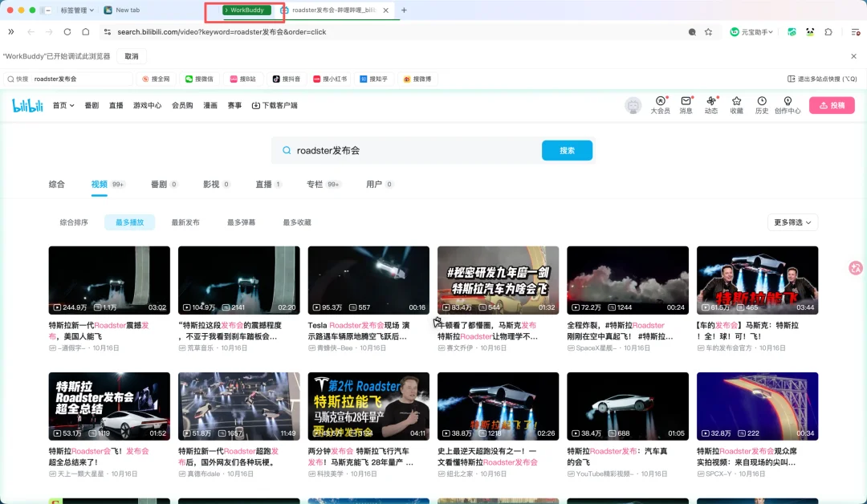
Task: Click the pink 投稿 upload button
Action: (832, 105)
